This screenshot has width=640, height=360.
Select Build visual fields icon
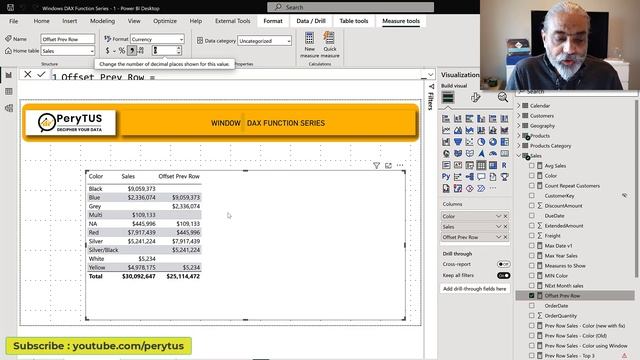point(448,98)
